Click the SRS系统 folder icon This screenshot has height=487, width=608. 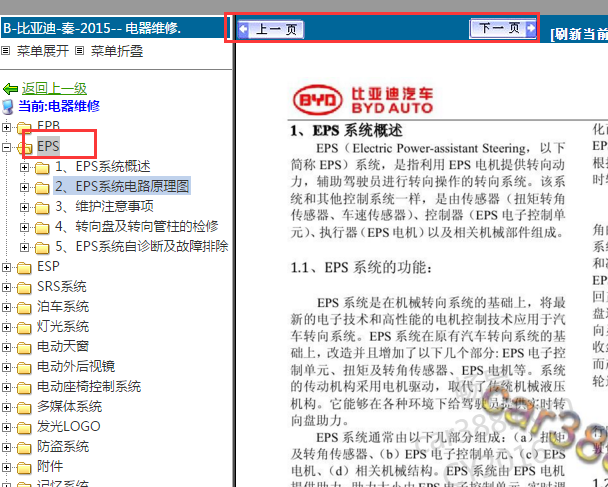click(24, 288)
